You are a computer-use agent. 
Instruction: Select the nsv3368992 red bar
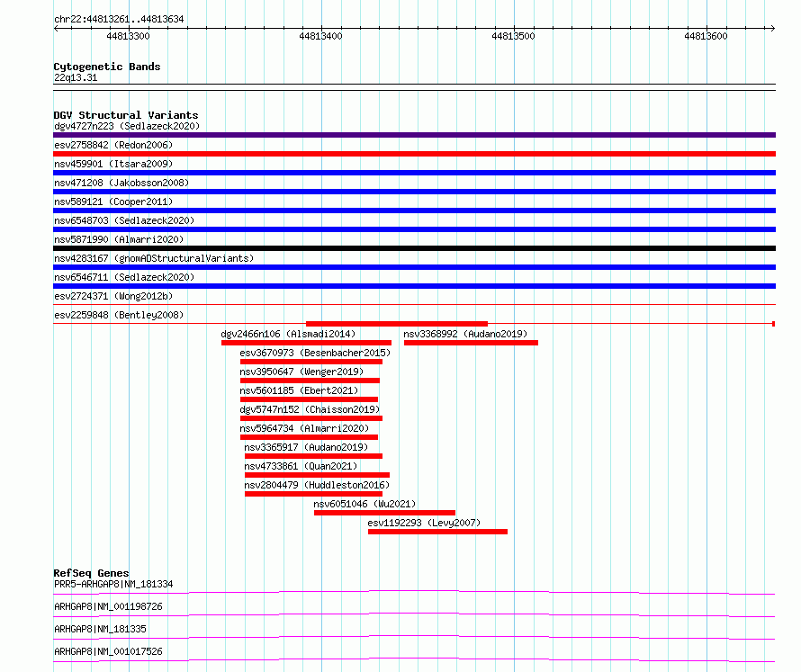pyautogui.click(x=471, y=343)
